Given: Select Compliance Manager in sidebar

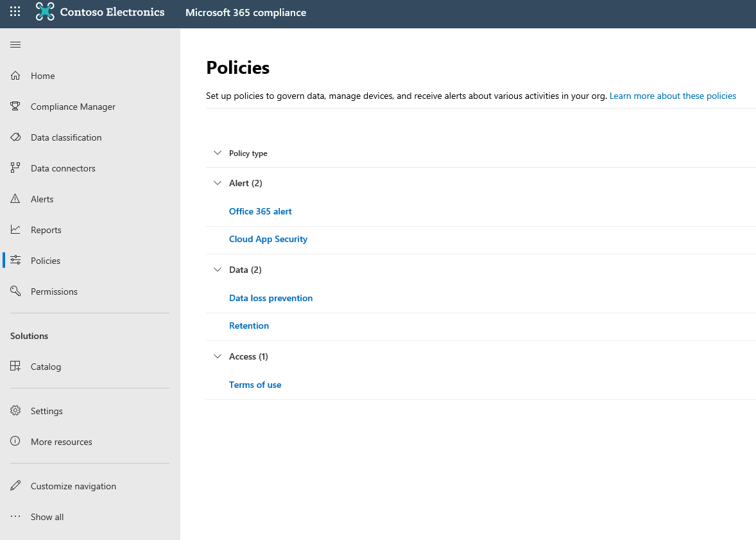Looking at the screenshot, I should [x=73, y=106].
